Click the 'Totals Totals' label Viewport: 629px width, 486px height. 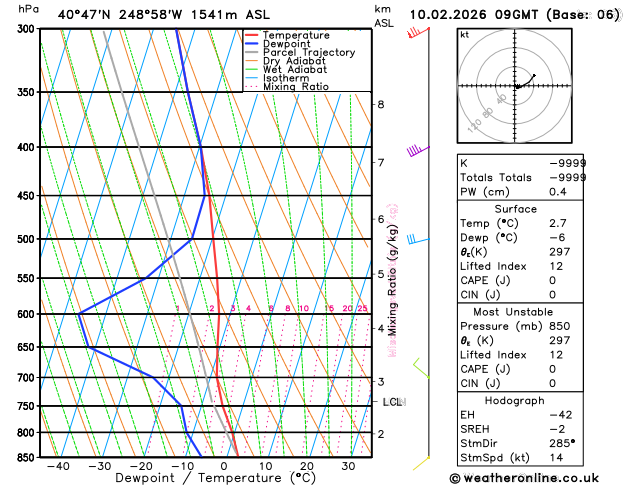[496, 178]
